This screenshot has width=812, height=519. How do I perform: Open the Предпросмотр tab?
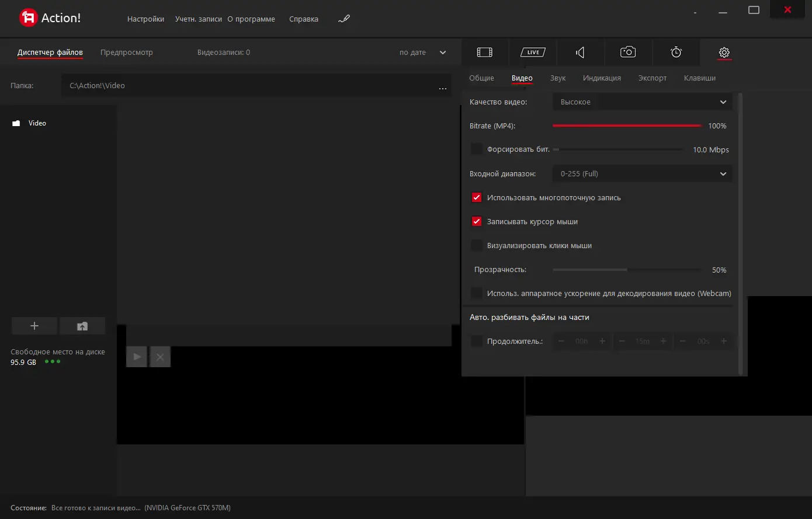coord(127,53)
